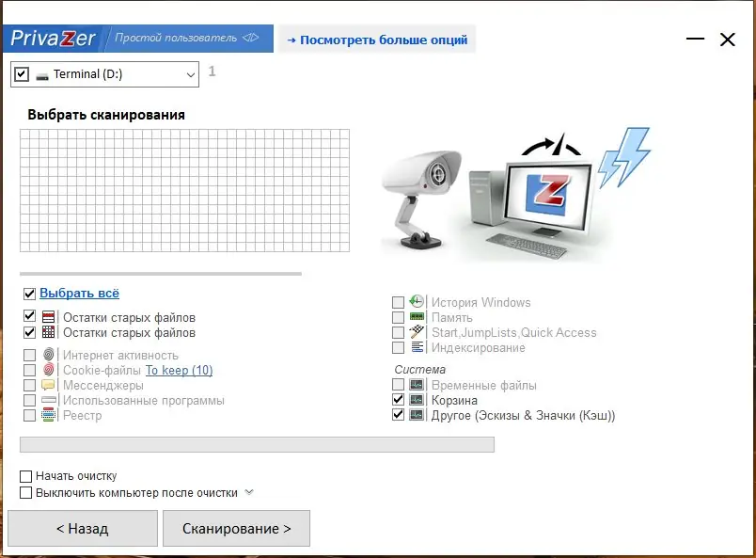Uncheck the Корзина checkbox

pos(398,399)
